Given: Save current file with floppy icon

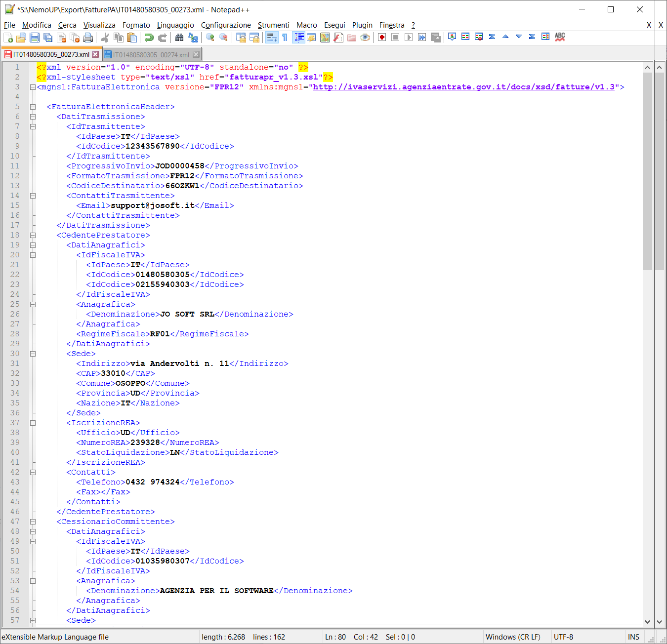Looking at the screenshot, I should pos(35,38).
